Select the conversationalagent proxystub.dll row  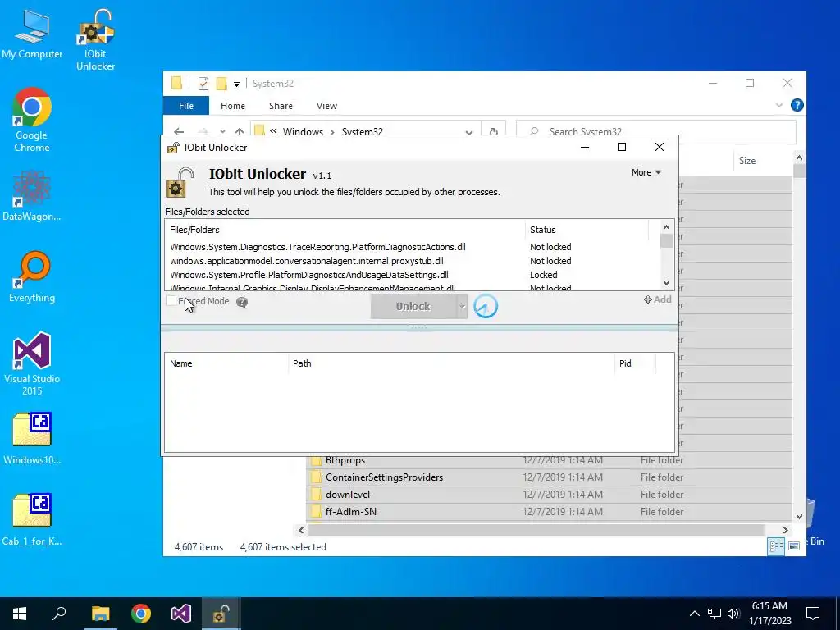[x=413, y=261]
